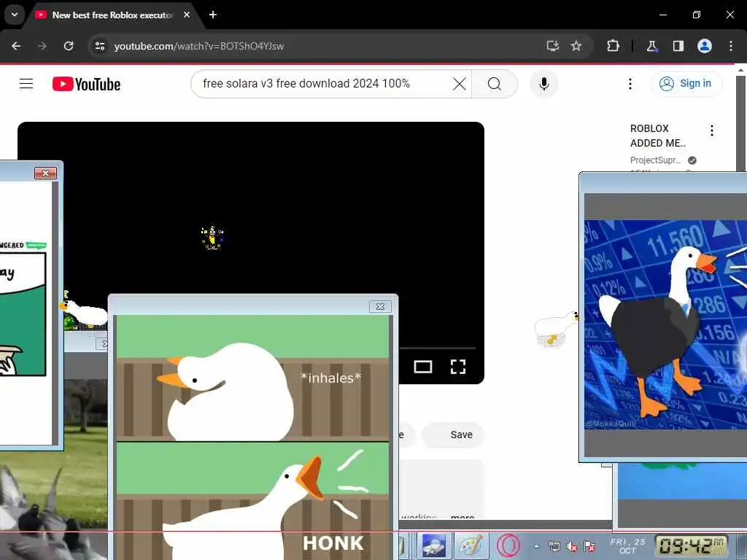Open Opera GX from the taskbar
This screenshot has height=560, width=747.
[x=508, y=545]
